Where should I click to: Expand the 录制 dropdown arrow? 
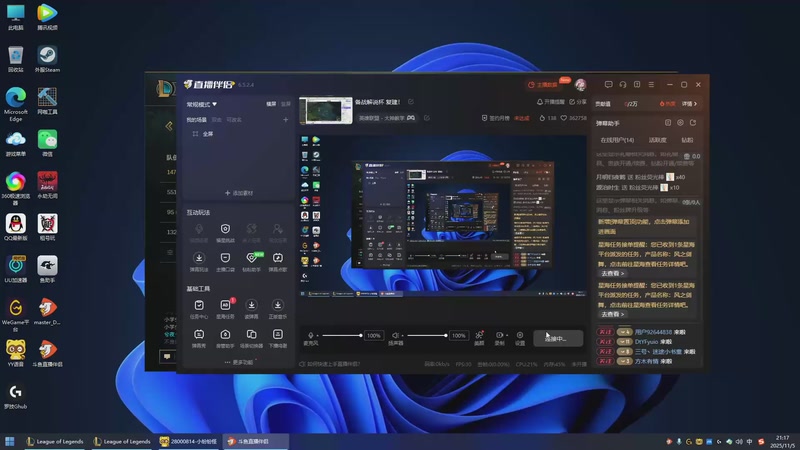tap(507, 335)
